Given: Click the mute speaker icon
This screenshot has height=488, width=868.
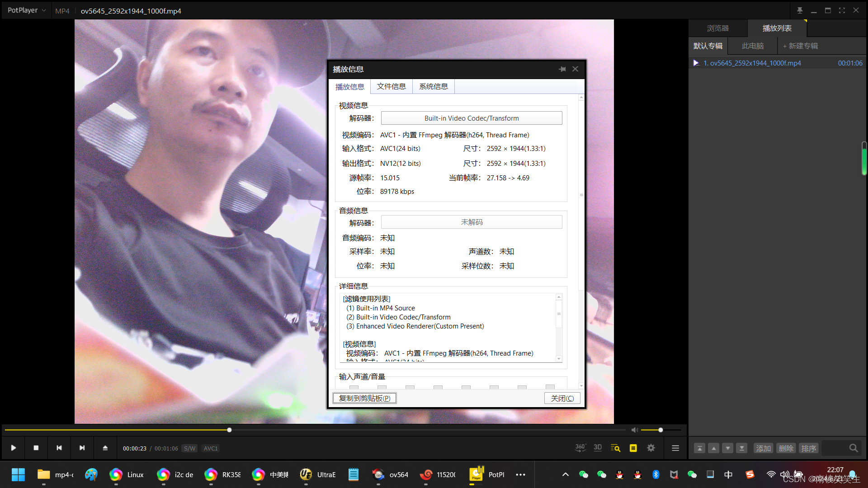Looking at the screenshot, I should coord(634,430).
